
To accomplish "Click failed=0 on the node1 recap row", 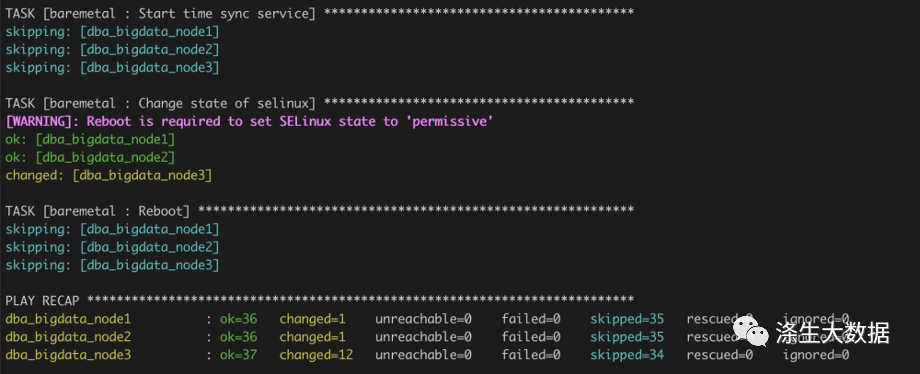I will [x=531, y=319].
